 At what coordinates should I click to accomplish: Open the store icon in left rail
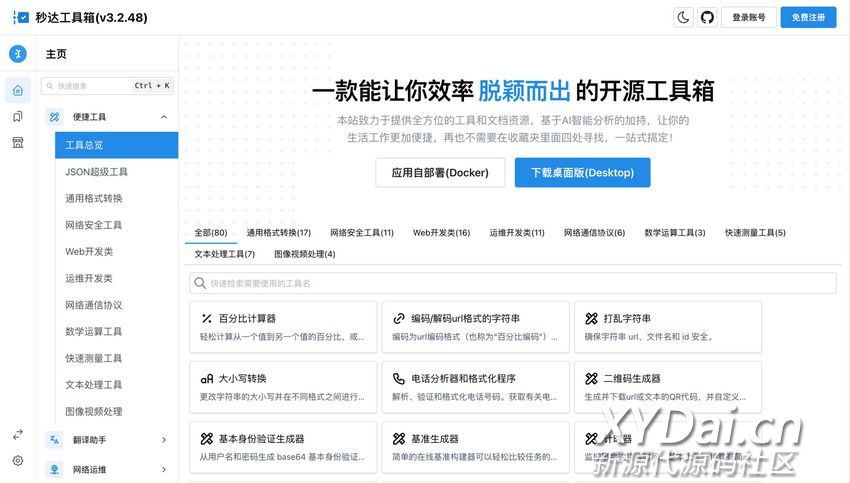17,143
